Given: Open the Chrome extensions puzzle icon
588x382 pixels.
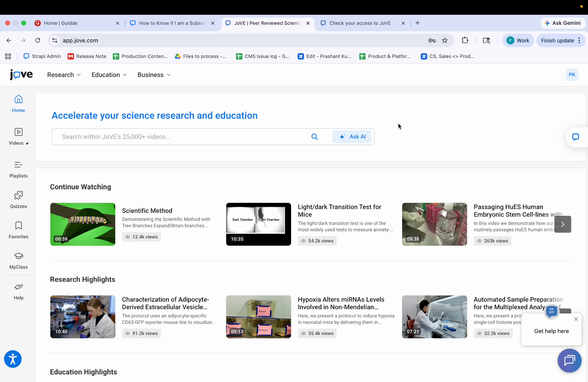Looking at the screenshot, I should pyautogui.click(x=465, y=40).
